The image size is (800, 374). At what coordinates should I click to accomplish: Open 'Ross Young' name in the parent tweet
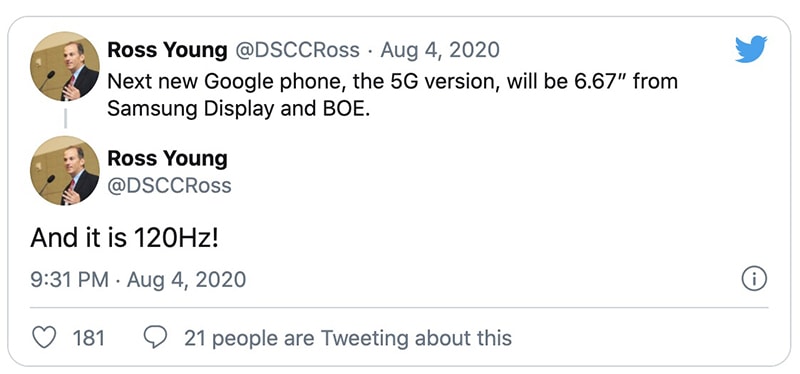point(167,50)
